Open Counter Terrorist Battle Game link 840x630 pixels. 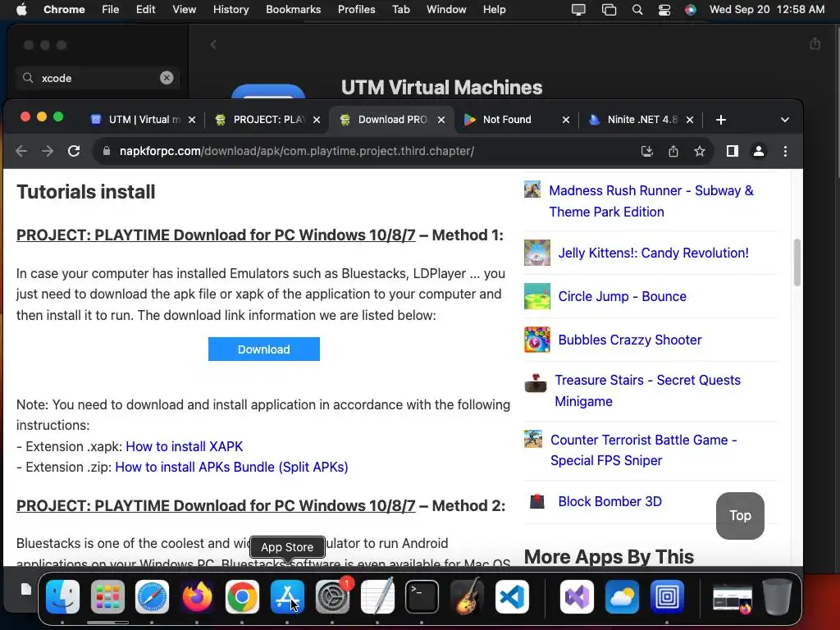[644, 450]
